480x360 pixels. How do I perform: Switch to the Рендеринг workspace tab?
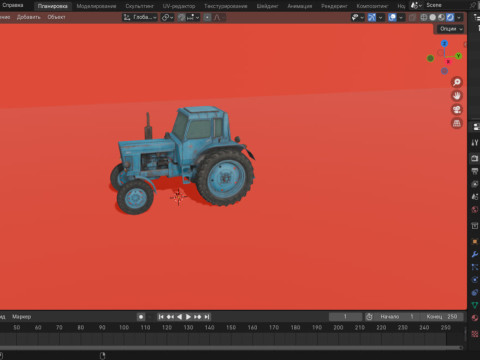(334, 6)
